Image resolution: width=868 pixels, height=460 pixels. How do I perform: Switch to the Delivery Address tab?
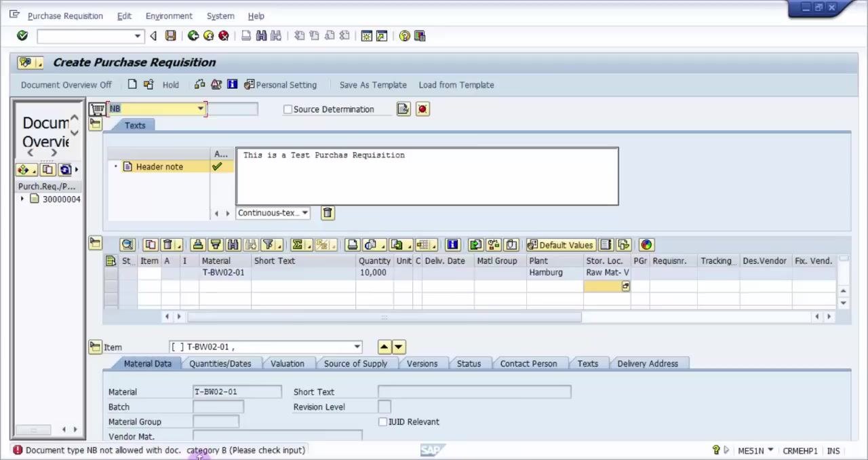point(648,364)
